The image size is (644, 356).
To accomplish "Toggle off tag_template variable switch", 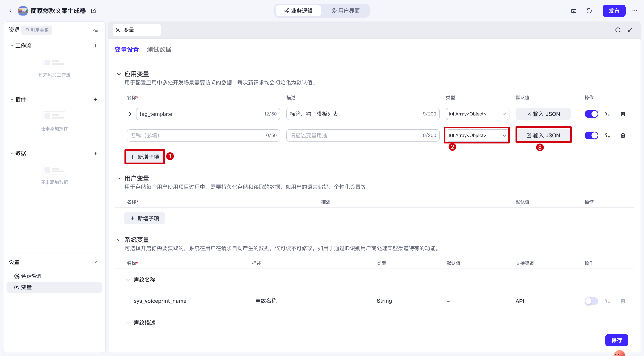I will pos(591,114).
